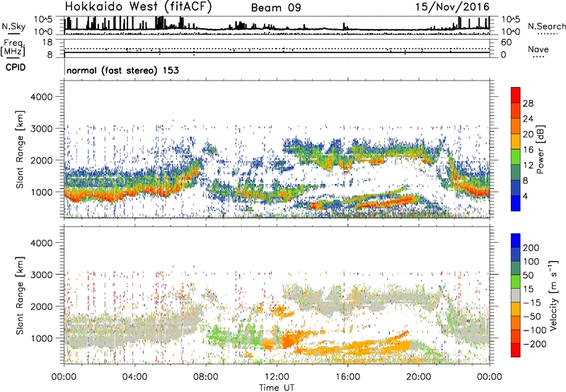The image size is (566, 392).
Task: Select the "60" tick on the Nave axis
Action: [507, 42]
